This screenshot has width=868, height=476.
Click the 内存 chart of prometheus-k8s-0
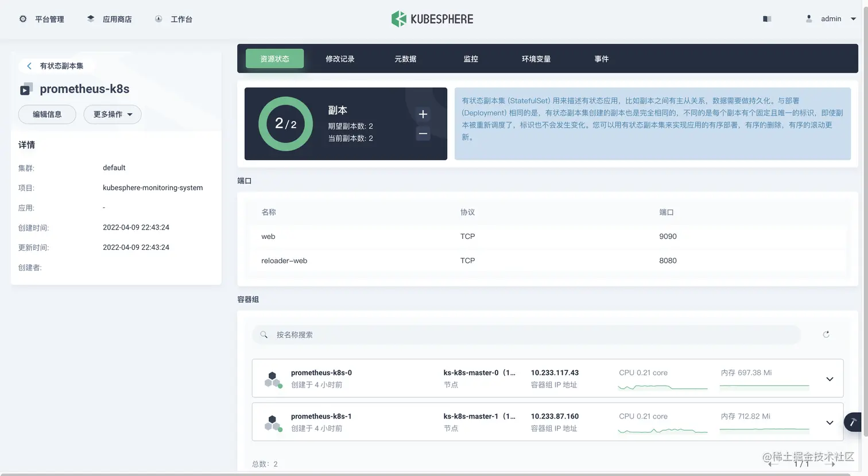(764, 386)
